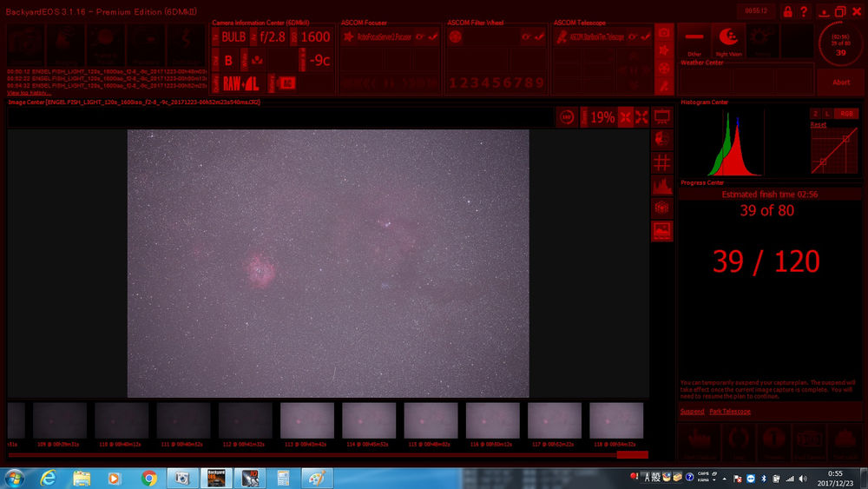Click the ASCOM Filter Wheel round icon
Screen dimensions: 868x489
click(x=456, y=37)
